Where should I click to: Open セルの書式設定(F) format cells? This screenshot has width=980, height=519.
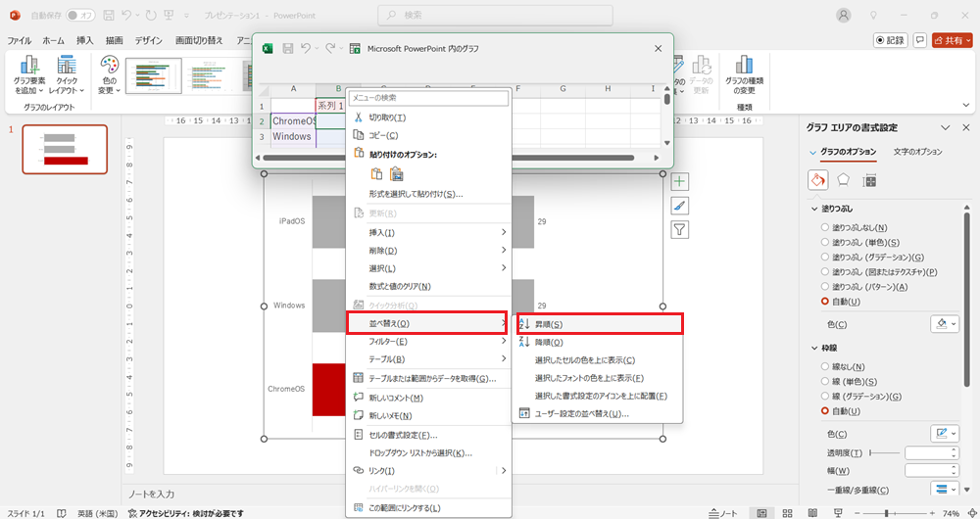[429, 436]
